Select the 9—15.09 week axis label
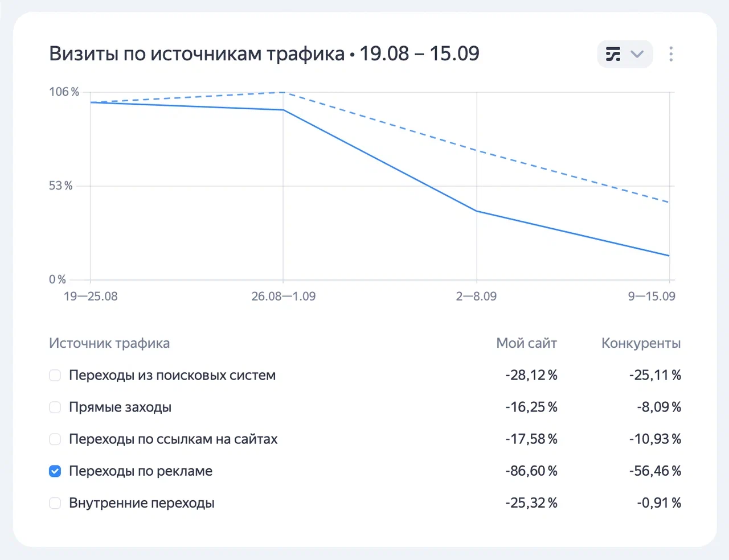The image size is (729, 560). pos(652,297)
